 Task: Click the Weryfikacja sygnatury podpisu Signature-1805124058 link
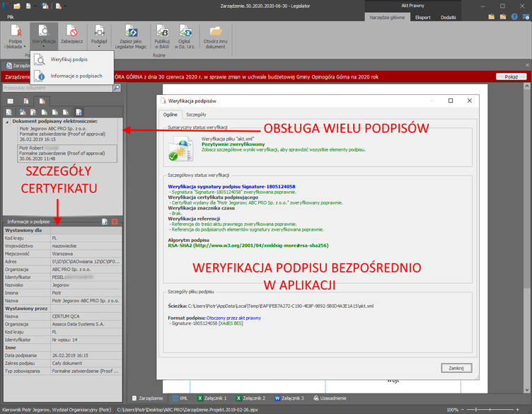[231, 187]
